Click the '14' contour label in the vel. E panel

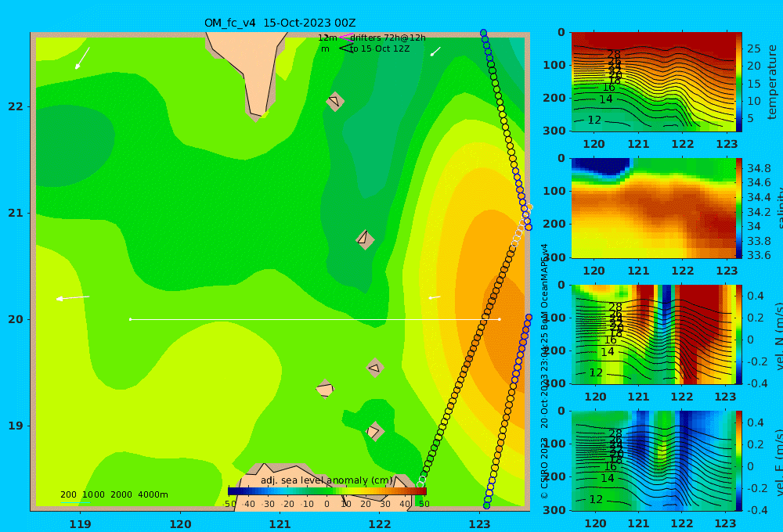coord(608,478)
